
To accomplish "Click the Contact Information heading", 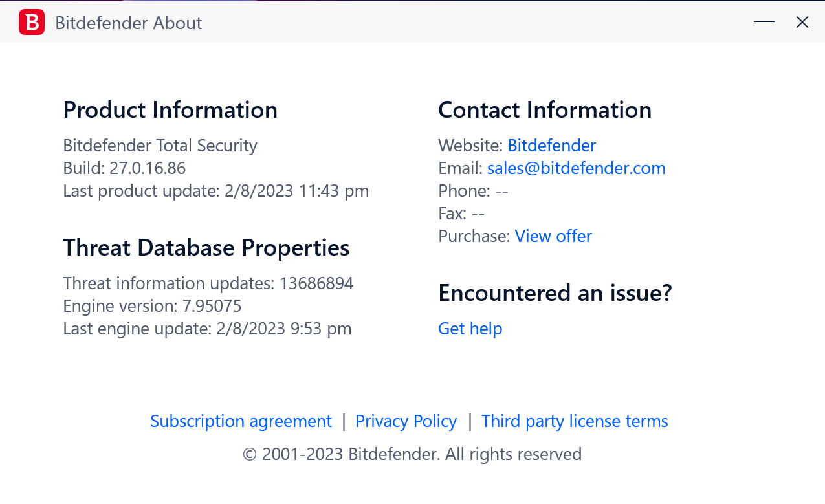I will click(545, 110).
